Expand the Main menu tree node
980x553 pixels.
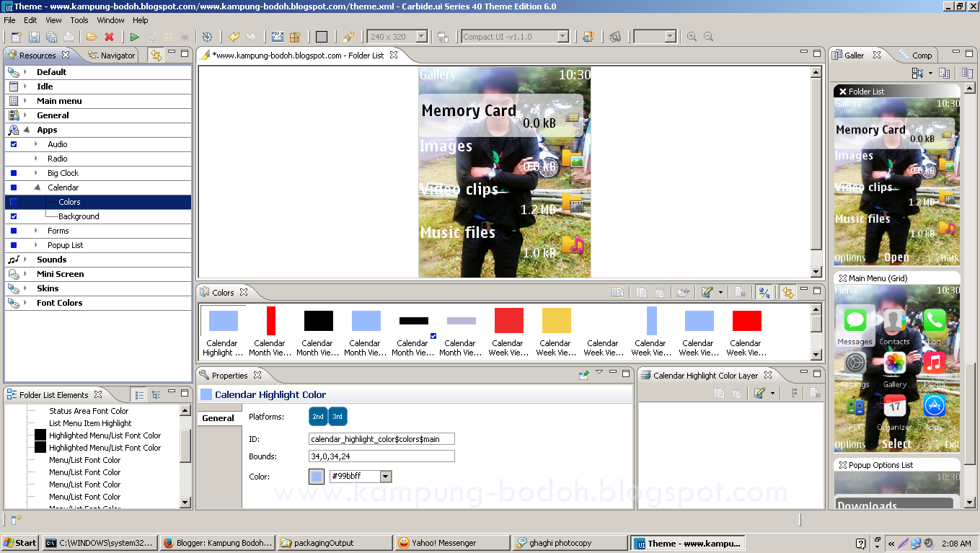point(25,101)
